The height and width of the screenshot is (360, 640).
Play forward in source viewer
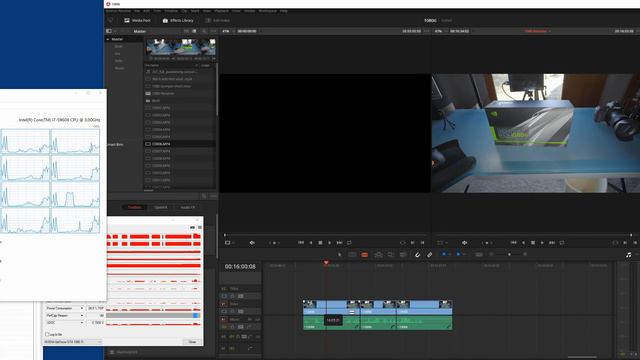330,242
